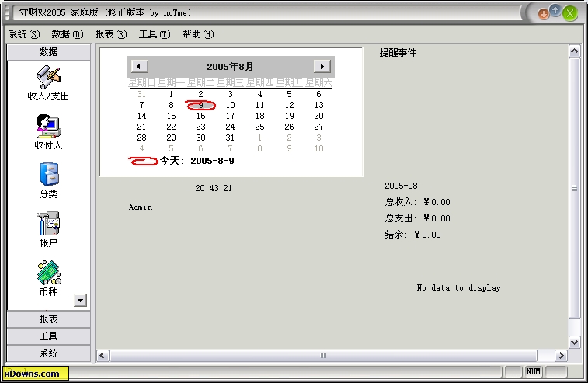Click the 20:43:21 clock text
The image size is (588, 383).
[214, 188]
